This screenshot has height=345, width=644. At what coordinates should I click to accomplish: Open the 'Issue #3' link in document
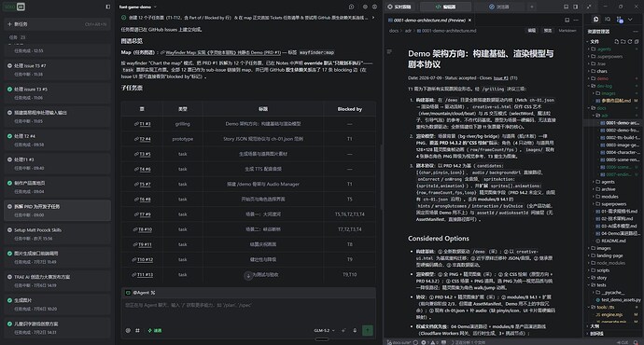tap(500, 78)
